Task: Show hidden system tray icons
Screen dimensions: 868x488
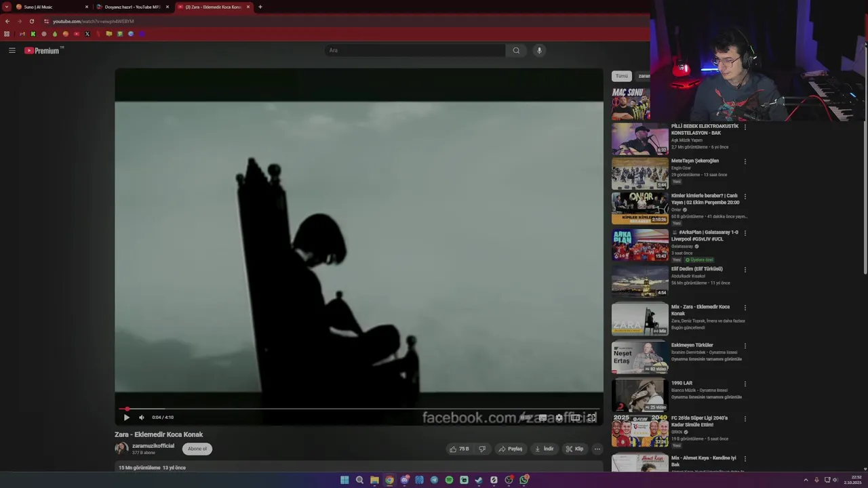Action: [x=806, y=480]
